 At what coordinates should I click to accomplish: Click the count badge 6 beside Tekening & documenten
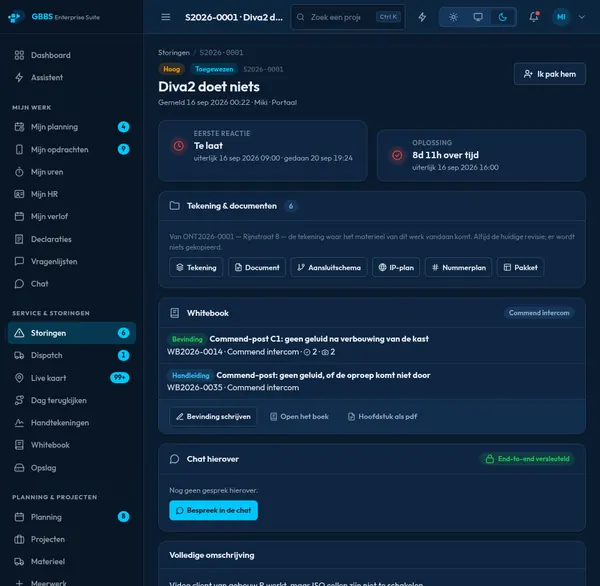[x=291, y=206]
